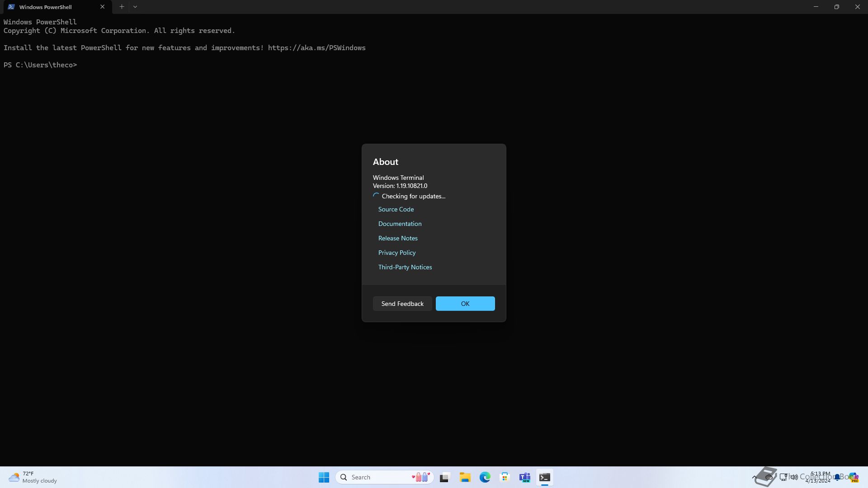
Task: Click the PS C:\Users\theco prompt line
Action: [x=40, y=65]
